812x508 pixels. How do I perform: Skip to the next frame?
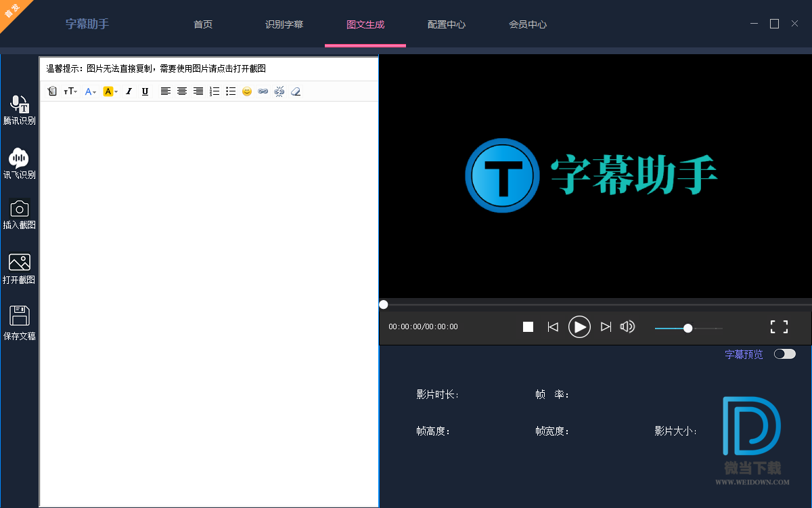click(x=606, y=327)
